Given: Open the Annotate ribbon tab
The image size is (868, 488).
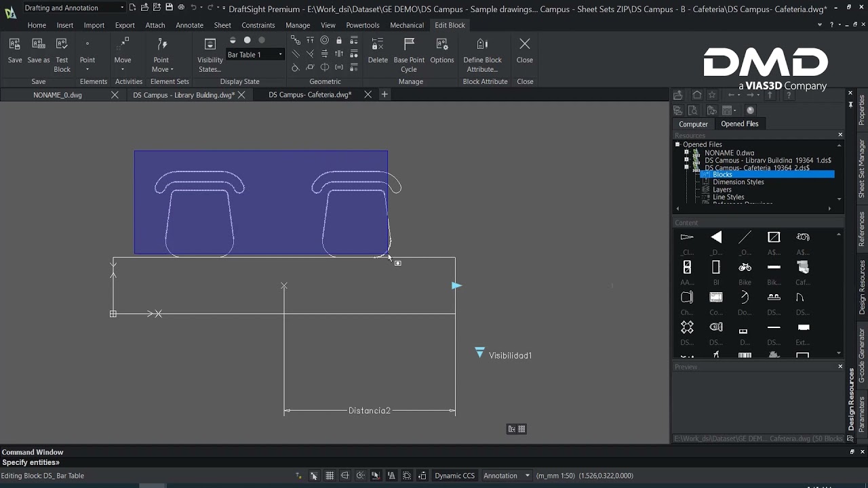Looking at the screenshot, I should point(189,25).
